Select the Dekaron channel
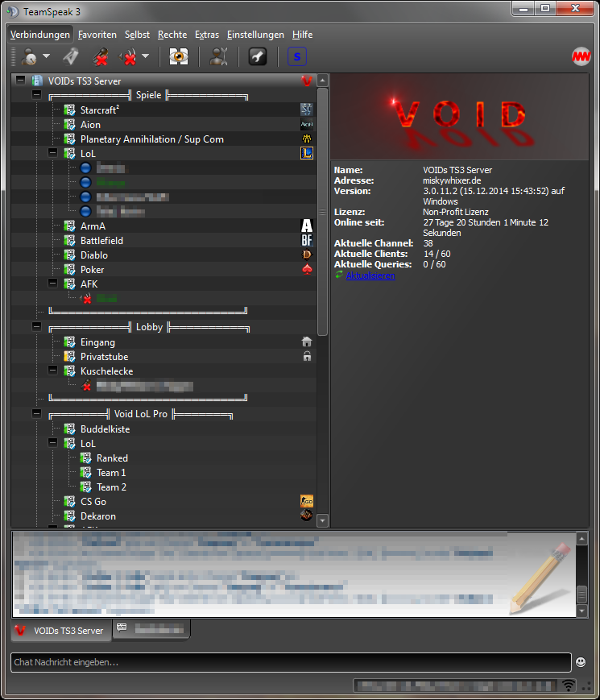The height and width of the screenshot is (700, 600). [97, 516]
